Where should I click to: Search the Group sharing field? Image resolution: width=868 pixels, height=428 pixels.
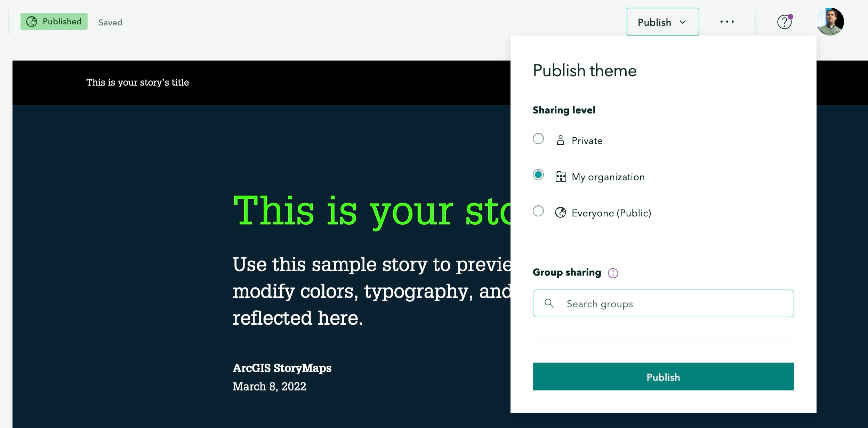pyautogui.click(x=663, y=303)
